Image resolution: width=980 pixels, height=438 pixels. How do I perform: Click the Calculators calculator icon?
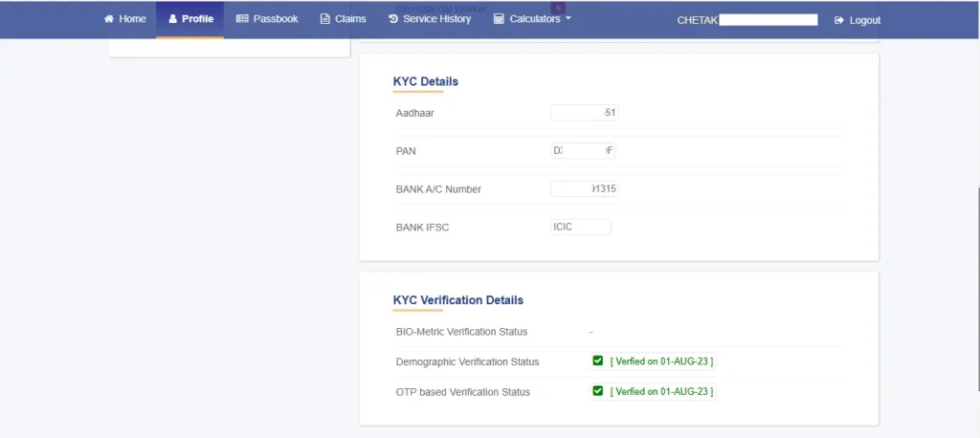[499, 19]
